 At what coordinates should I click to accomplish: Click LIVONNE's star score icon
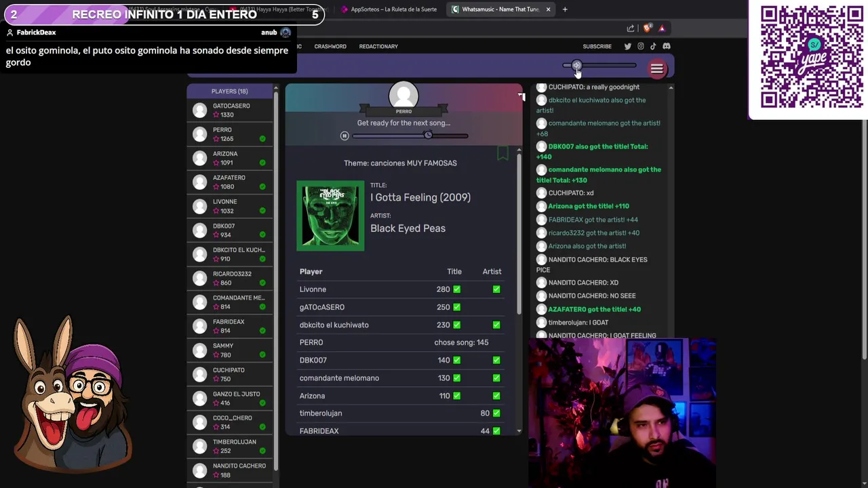coord(216,211)
